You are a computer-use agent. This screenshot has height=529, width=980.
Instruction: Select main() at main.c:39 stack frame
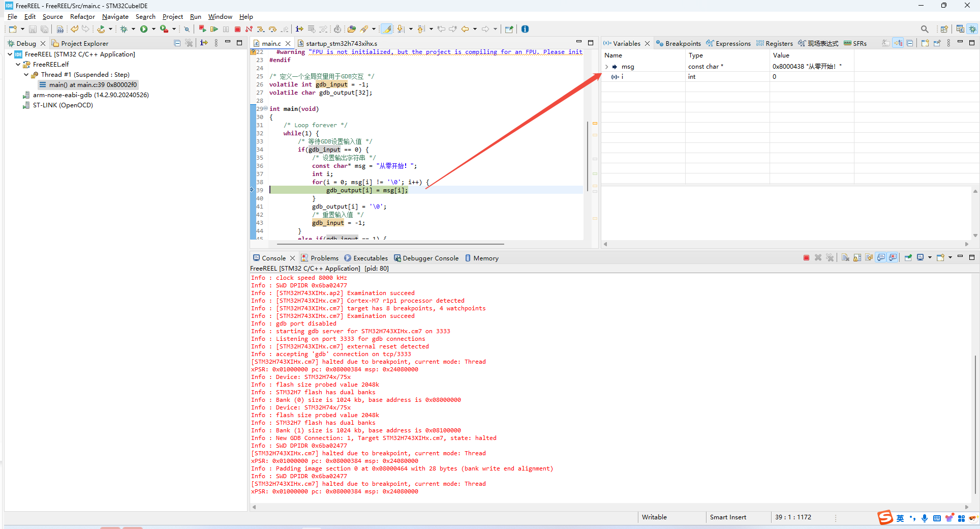pyautogui.click(x=93, y=85)
